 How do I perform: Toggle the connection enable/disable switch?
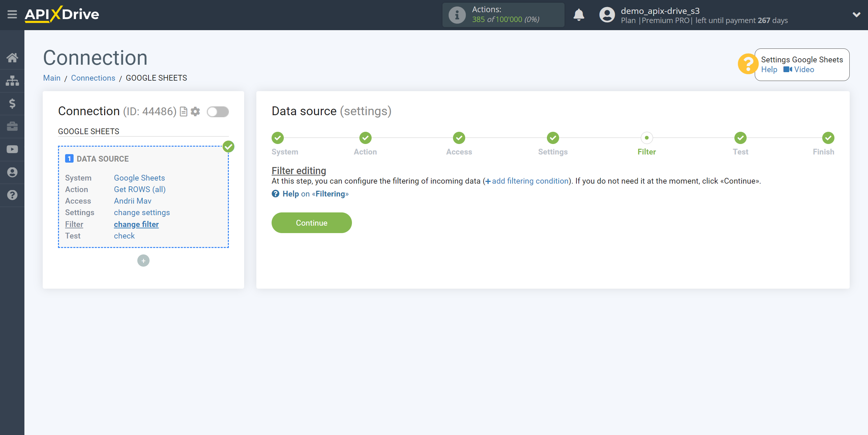pyautogui.click(x=218, y=111)
